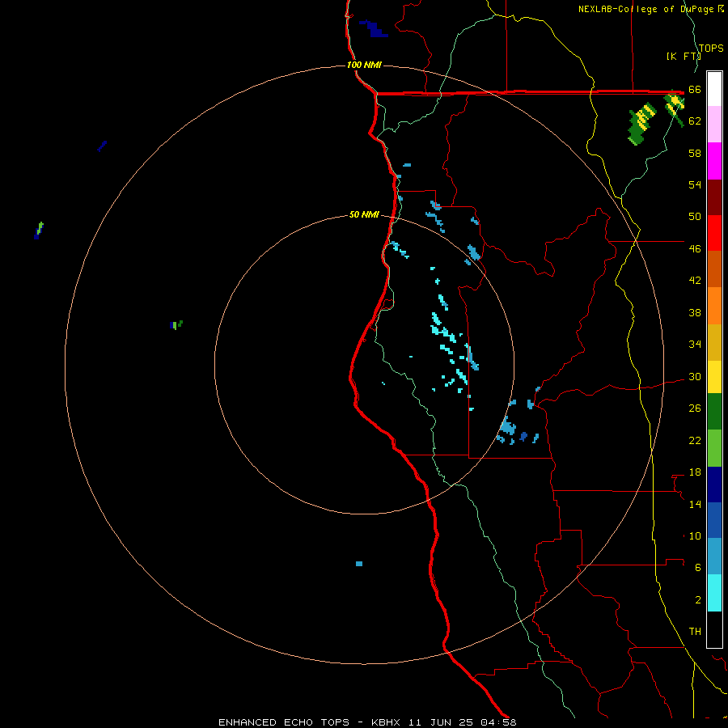This screenshot has width=728, height=728.
Task: Select the bright red legend color swatch
Action: (714, 233)
